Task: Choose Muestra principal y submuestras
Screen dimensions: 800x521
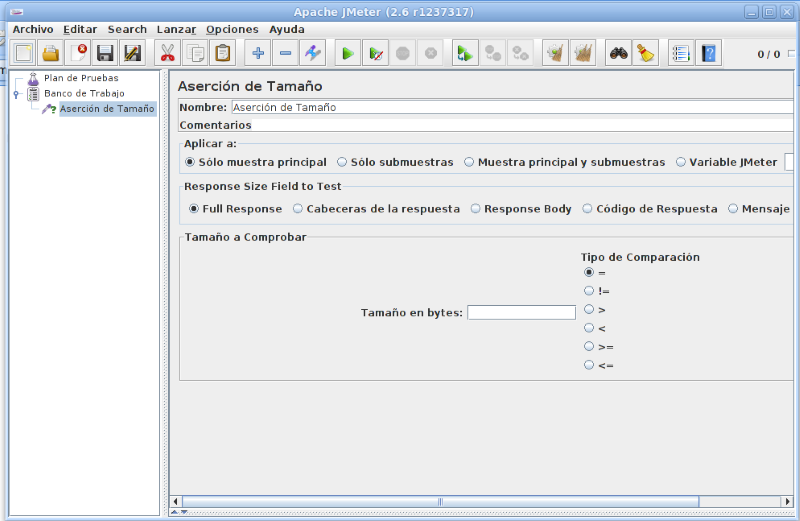Action: click(565, 162)
